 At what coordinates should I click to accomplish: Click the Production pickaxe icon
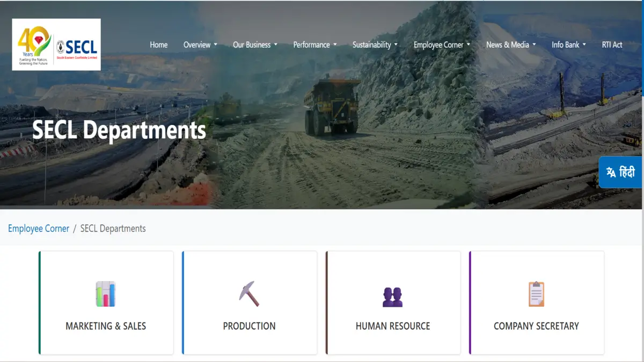[249, 294]
